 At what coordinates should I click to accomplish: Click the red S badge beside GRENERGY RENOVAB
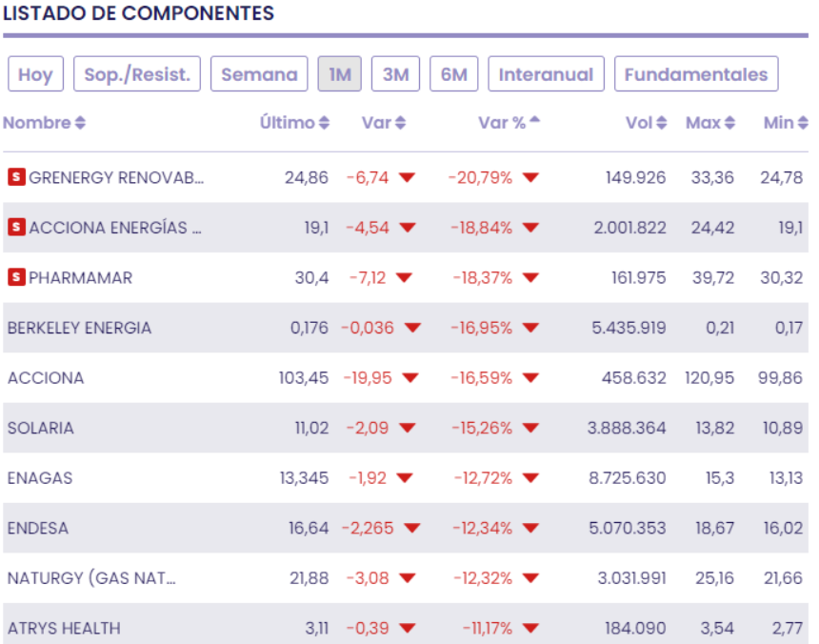point(16,177)
